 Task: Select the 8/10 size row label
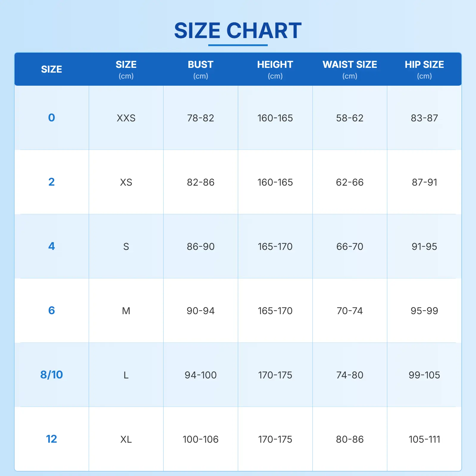pyautogui.click(x=51, y=375)
